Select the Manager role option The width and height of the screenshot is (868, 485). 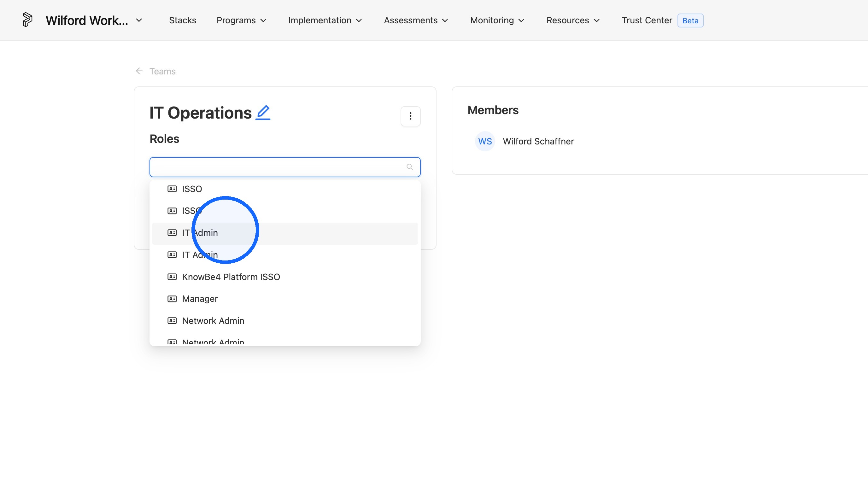285,299
